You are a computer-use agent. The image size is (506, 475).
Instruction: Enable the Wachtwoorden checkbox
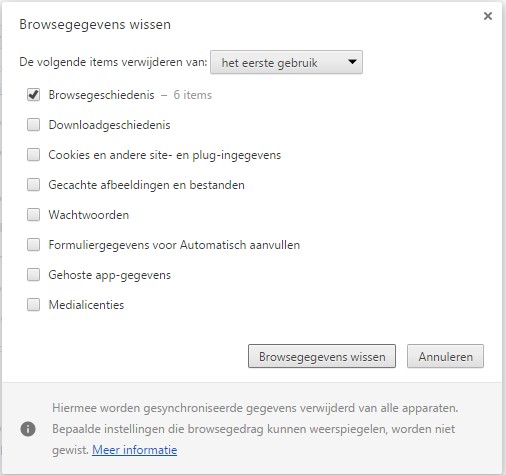(33, 215)
